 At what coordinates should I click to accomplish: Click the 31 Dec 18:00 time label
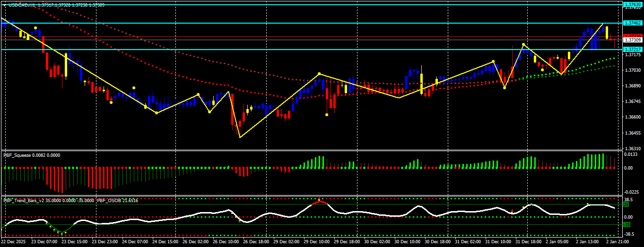click(x=528, y=241)
